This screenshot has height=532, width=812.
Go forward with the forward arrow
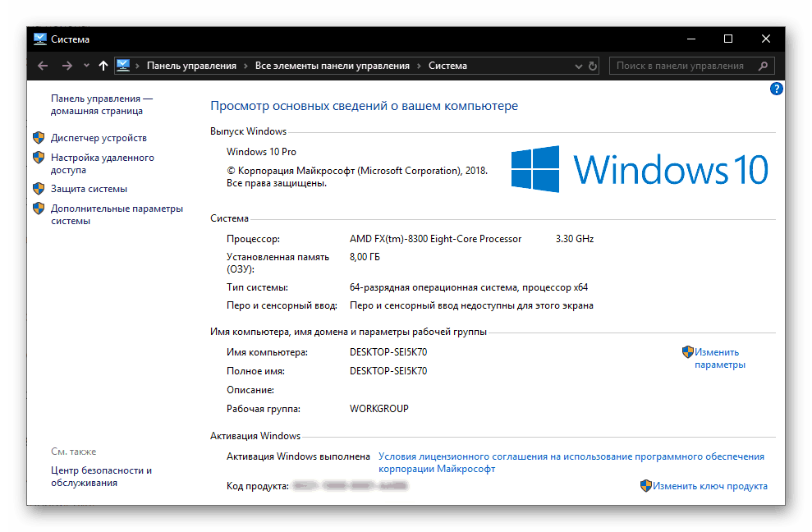[67, 66]
